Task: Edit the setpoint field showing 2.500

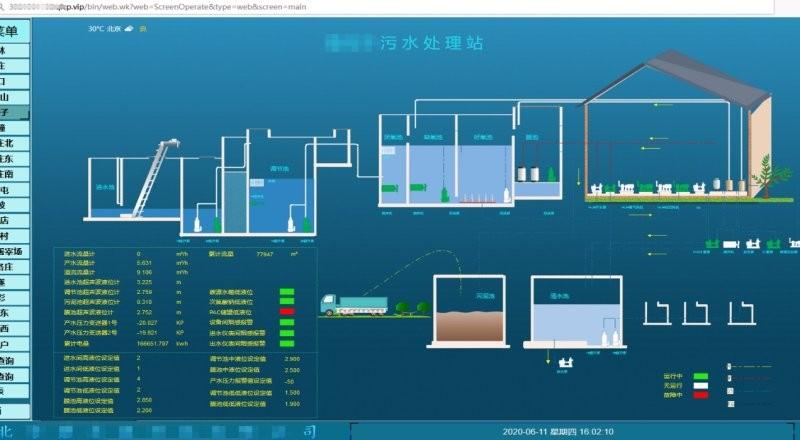Action: 292,370
